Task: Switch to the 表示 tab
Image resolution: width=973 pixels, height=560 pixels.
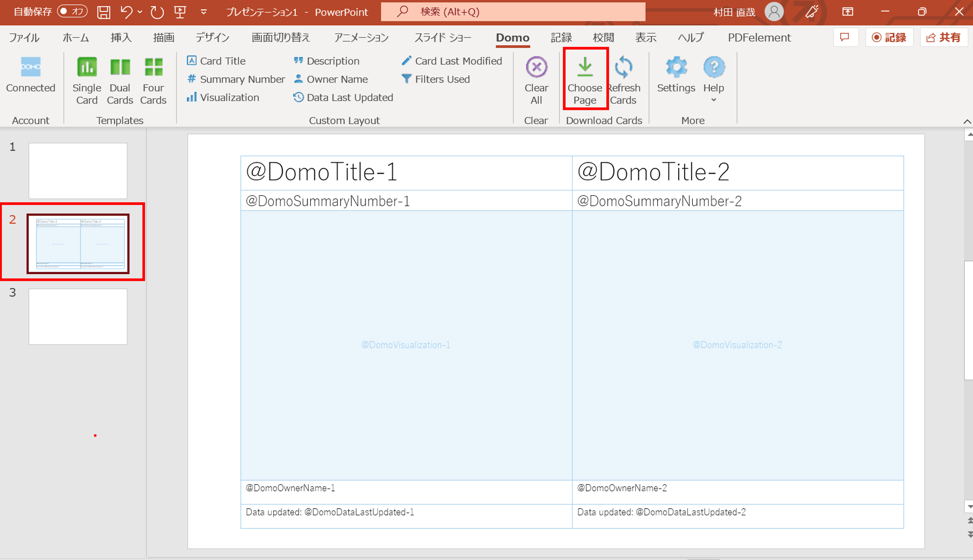Action: 646,37
